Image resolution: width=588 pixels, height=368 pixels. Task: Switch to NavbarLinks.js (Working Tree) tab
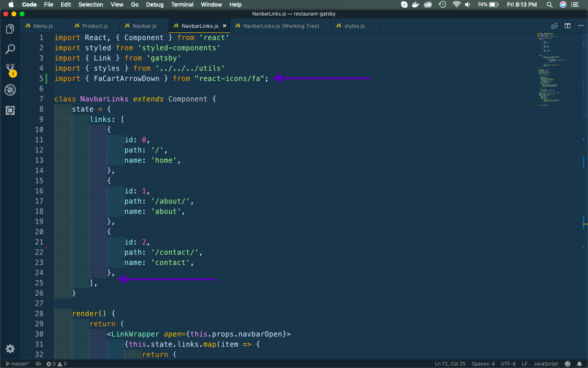281,26
